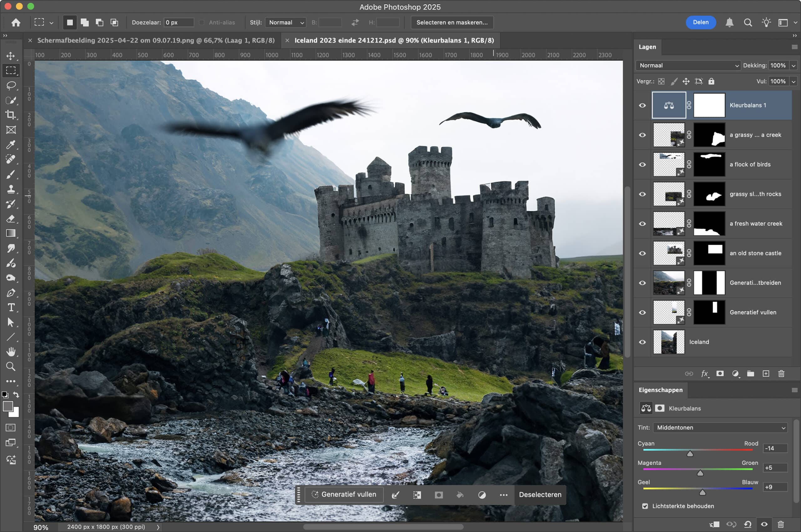Hide the 'an old stone castle' layer
This screenshot has width=801, height=532.
[642, 253]
